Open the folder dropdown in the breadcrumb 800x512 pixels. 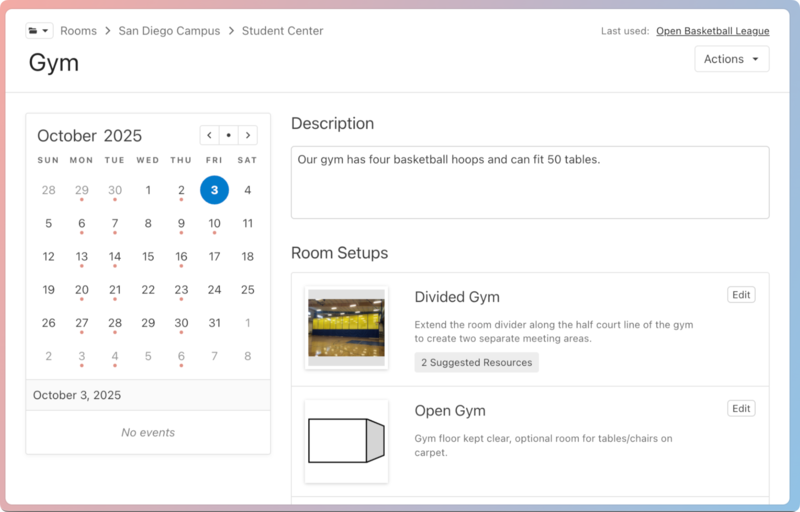coord(39,31)
